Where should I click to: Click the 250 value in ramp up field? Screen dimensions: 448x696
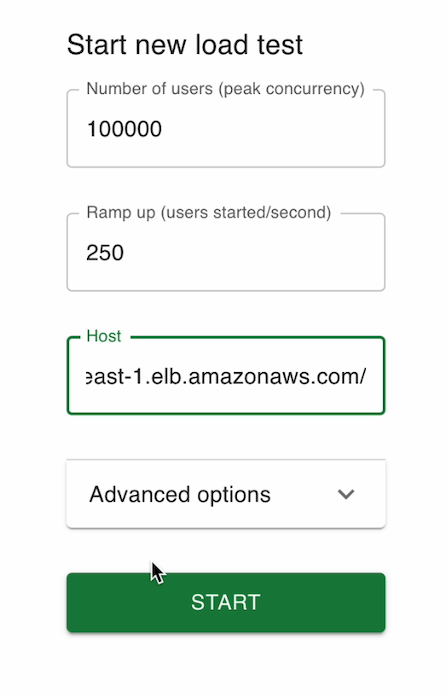click(105, 253)
